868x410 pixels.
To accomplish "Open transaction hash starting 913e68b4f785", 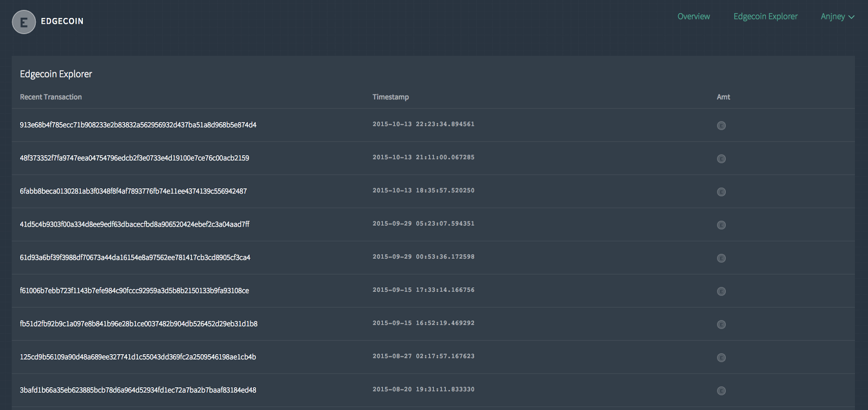I will (138, 125).
